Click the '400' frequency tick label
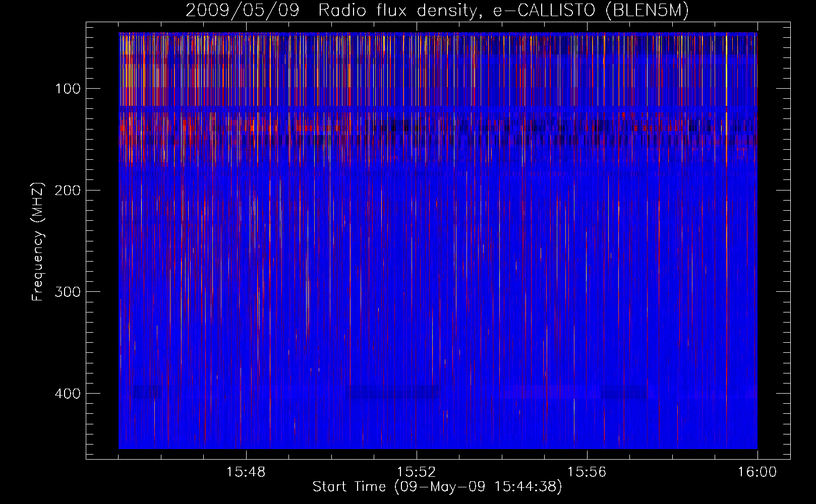This screenshot has height=504, width=816. click(68, 394)
